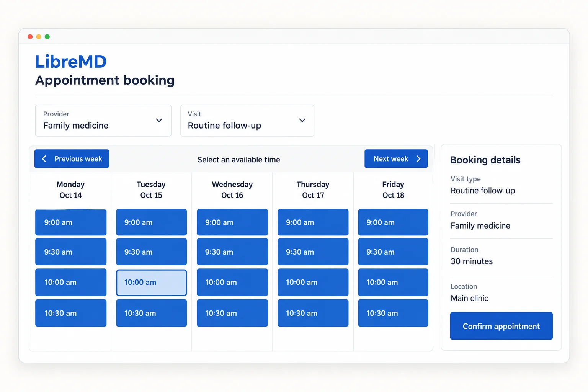Click the Tuesday Oct 15 column header
Viewport: 588px width, 392px height.
pos(151,190)
